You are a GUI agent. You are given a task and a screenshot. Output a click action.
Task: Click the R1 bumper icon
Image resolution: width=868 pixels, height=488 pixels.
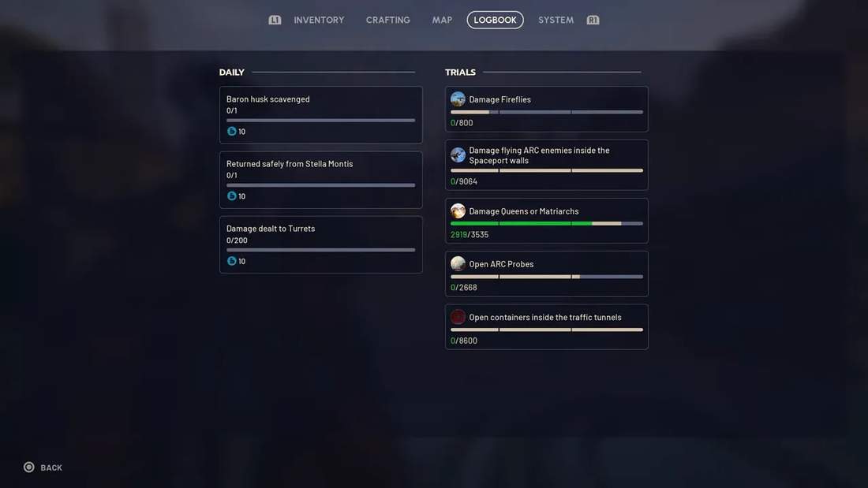tap(593, 20)
